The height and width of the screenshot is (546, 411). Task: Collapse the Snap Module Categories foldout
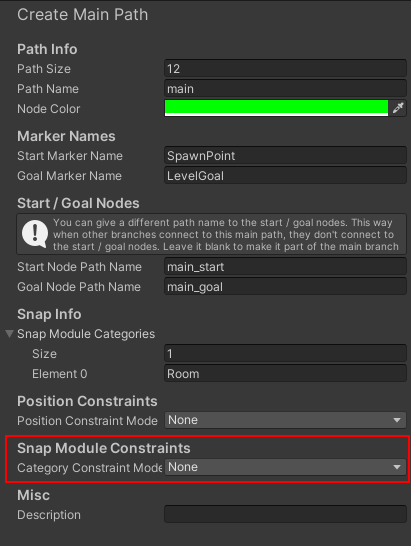[9, 334]
